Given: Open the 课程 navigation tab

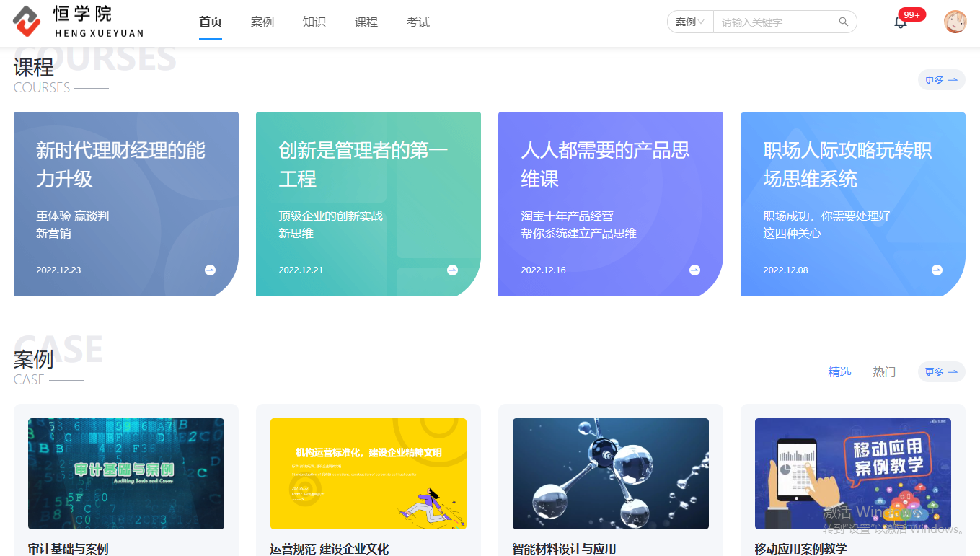Looking at the screenshot, I should click(x=366, y=22).
